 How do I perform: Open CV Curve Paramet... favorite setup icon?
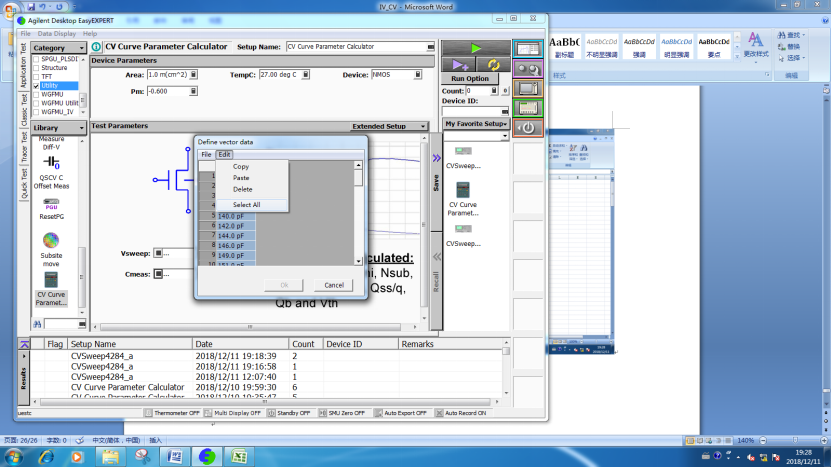tap(463, 199)
